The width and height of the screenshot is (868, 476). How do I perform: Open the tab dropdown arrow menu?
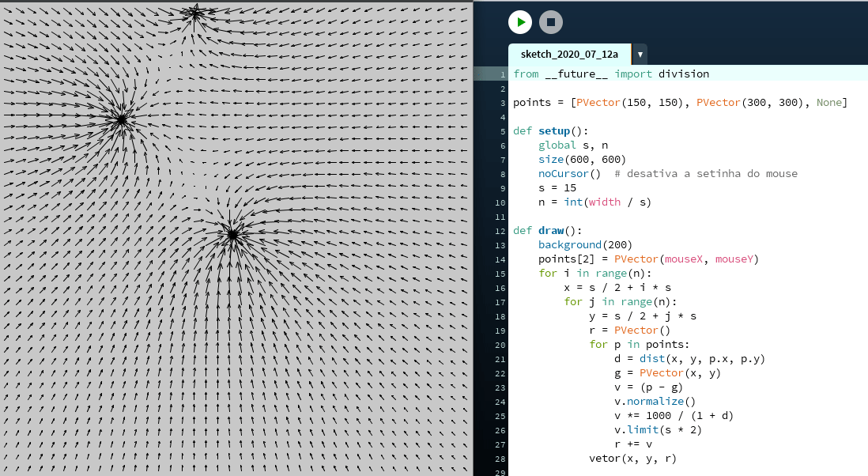[x=640, y=55]
